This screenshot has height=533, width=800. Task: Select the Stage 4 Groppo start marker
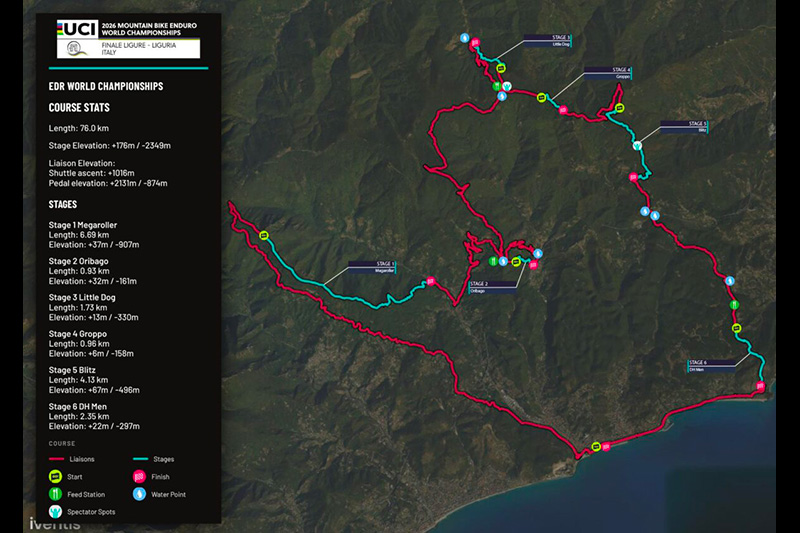[541, 97]
